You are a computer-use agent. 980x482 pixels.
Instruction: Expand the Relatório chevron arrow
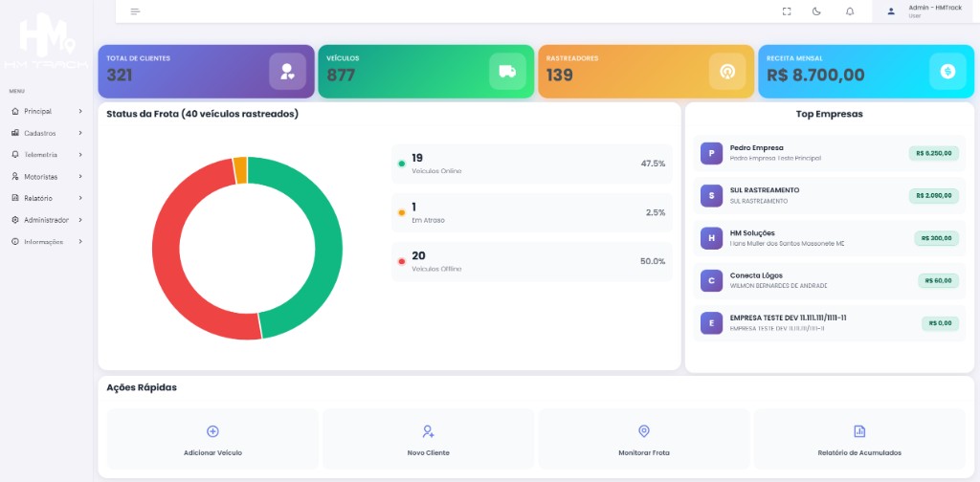[80, 198]
